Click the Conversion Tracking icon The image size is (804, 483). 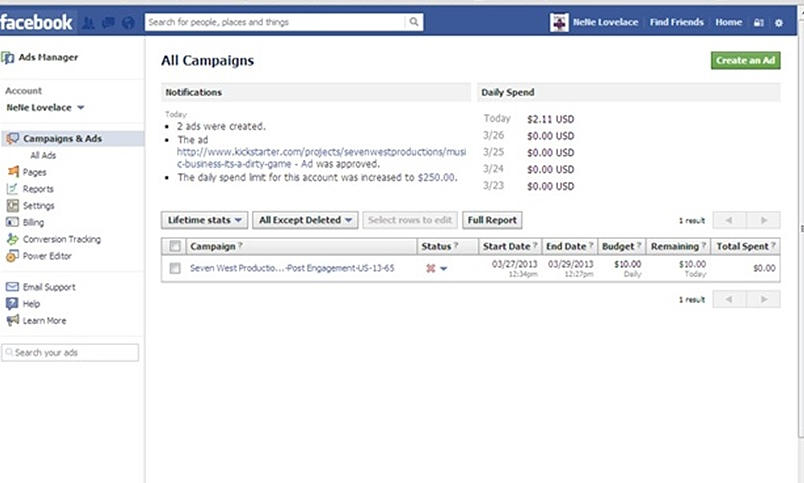coord(12,238)
